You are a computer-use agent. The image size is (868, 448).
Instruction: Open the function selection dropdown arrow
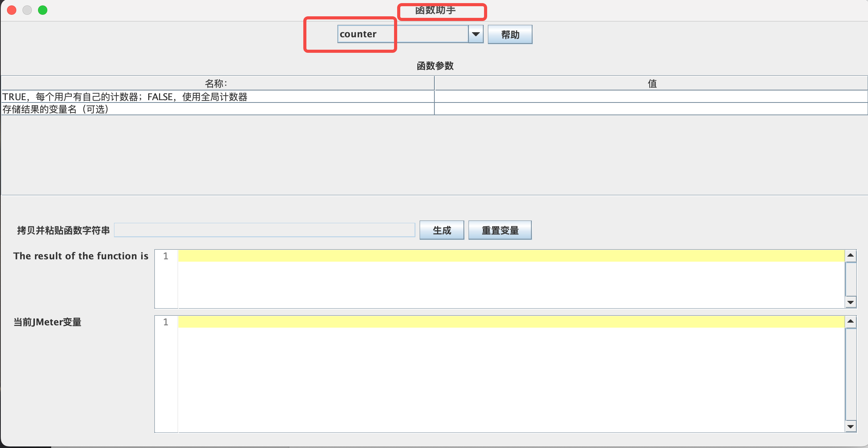click(x=475, y=34)
